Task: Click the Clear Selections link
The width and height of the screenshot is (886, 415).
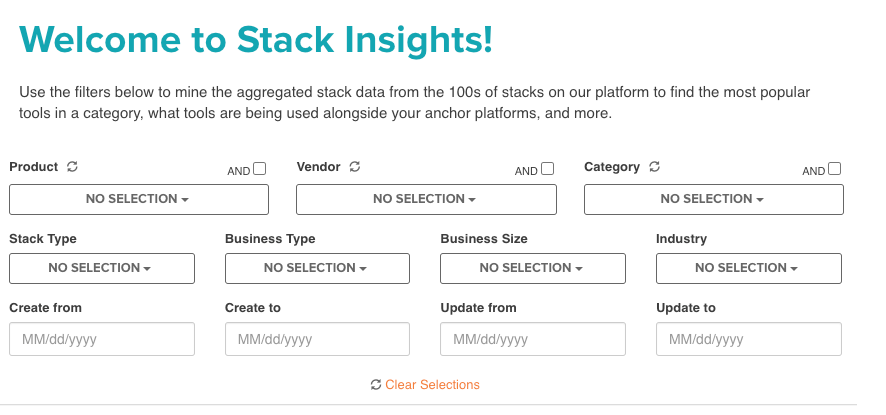Action: click(432, 384)
